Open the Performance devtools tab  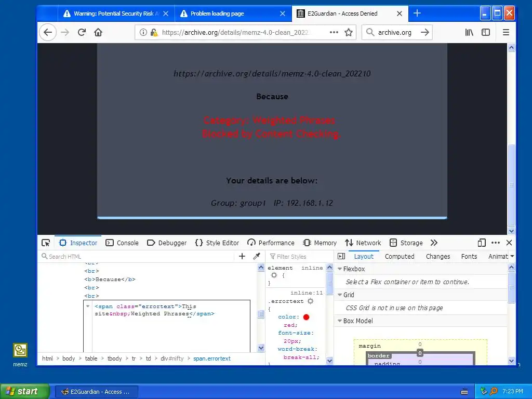point(271,243)
